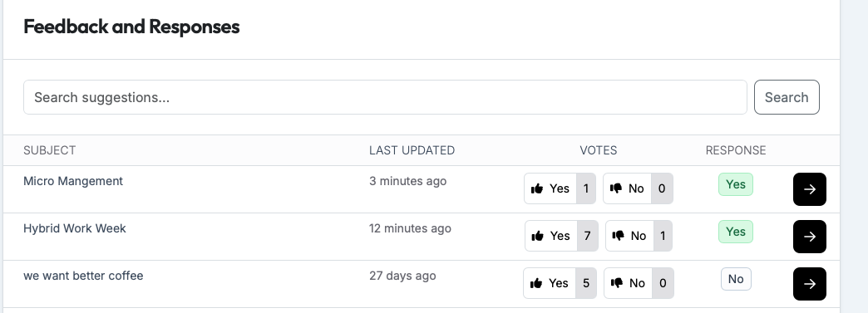Click the Votes column header
This screenshot has height=313, width=868.
point(599,150)
